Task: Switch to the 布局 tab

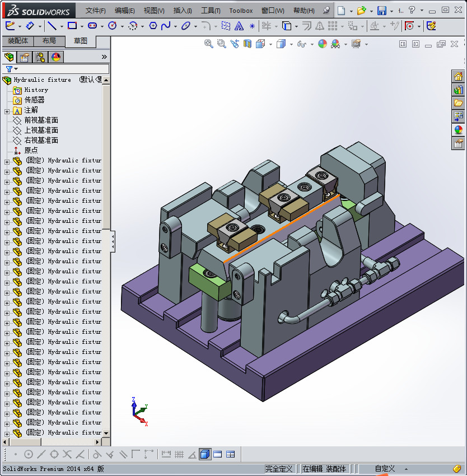Action: tap(49, 41)
